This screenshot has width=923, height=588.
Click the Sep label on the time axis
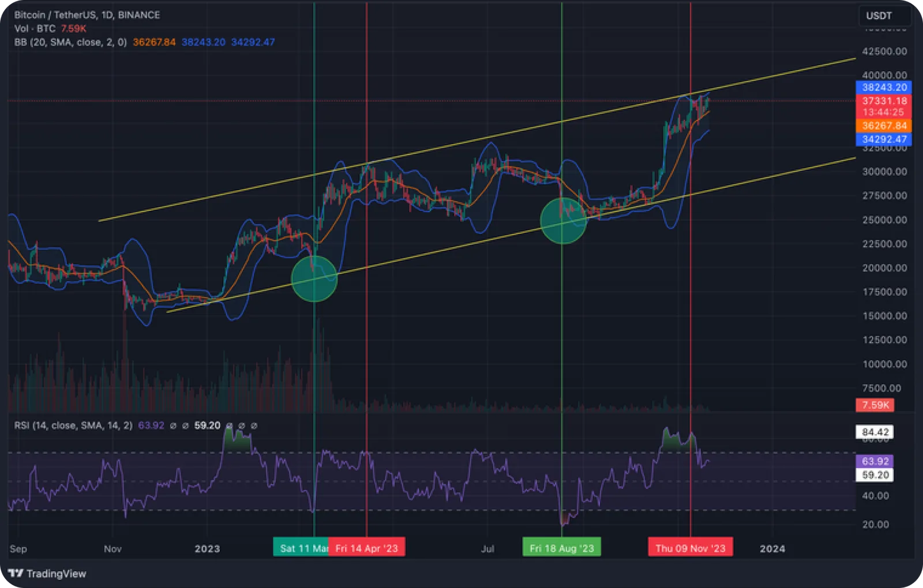click(x=18, y=548)
